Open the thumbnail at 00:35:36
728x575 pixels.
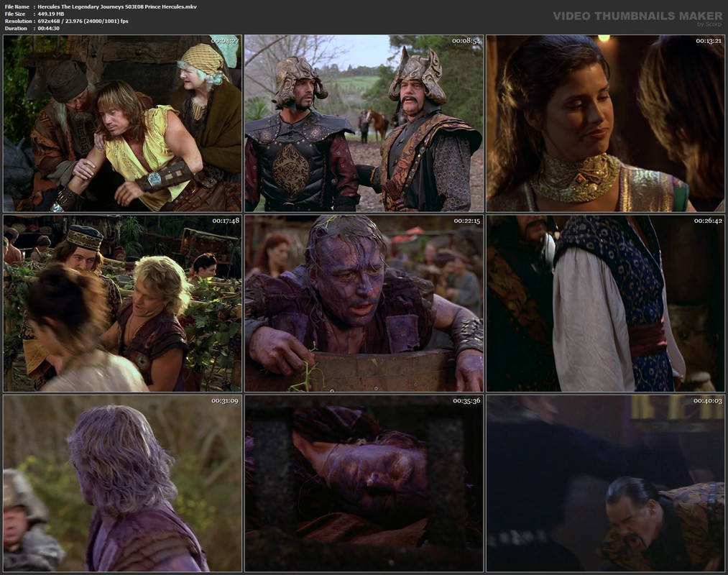coord(364,484)
